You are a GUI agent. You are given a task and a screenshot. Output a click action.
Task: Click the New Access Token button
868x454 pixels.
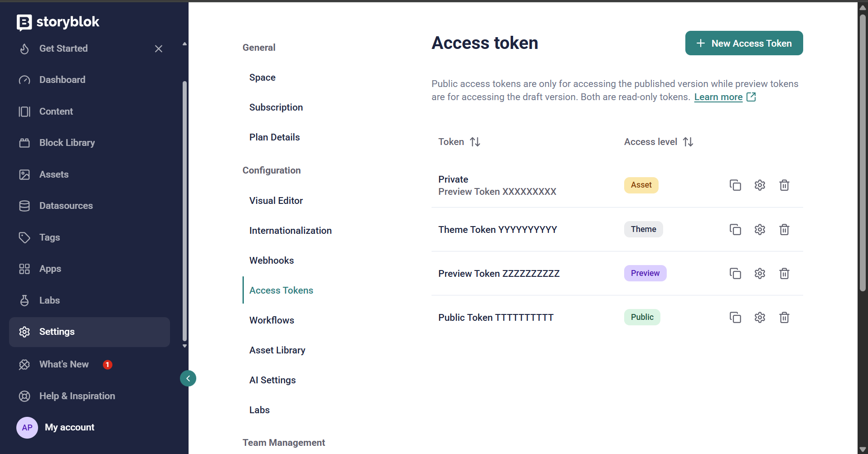744,43
